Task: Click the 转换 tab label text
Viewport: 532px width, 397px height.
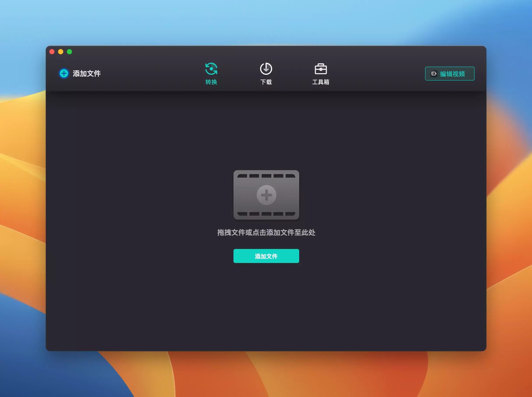Action: (211, 82)
